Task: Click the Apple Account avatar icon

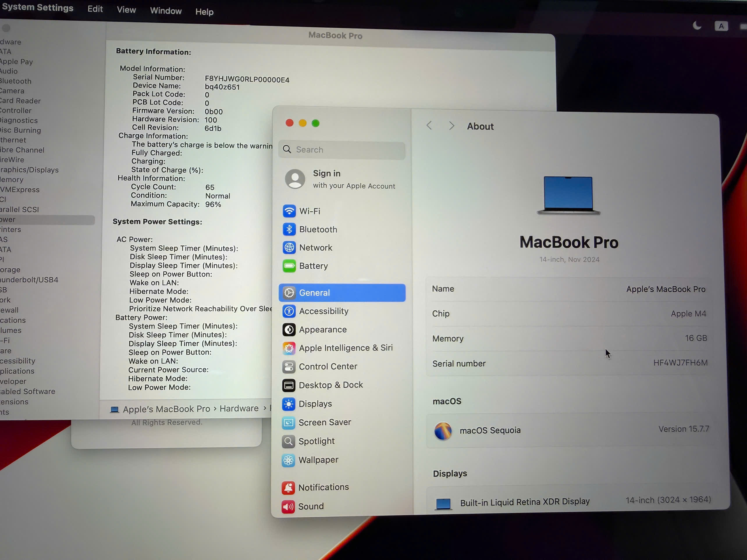Action: (x=295, y=179)
